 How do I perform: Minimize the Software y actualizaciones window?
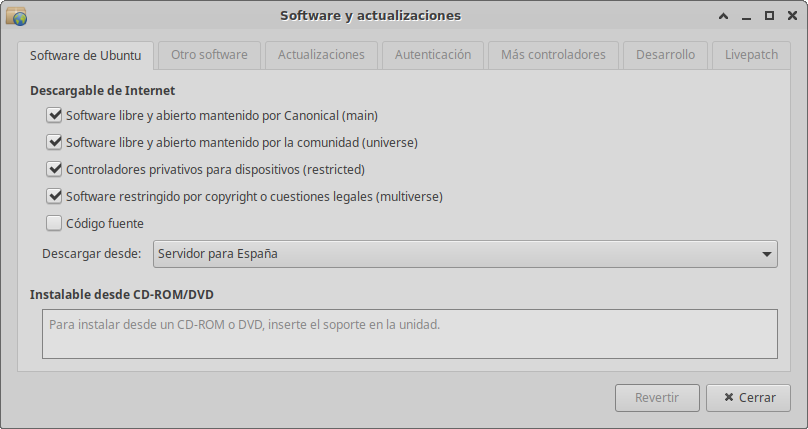[746, 16]
